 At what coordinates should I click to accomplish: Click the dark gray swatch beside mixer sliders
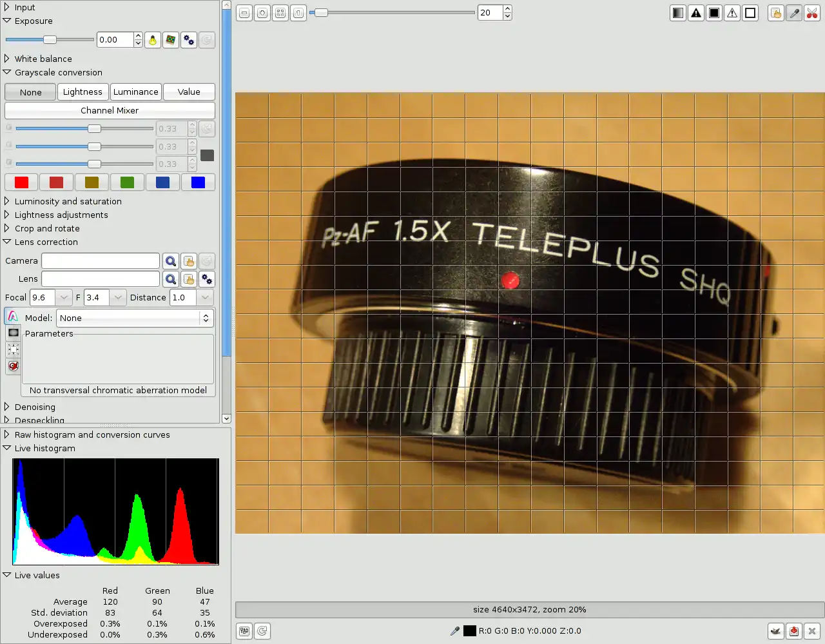click(x=207, y=155)
